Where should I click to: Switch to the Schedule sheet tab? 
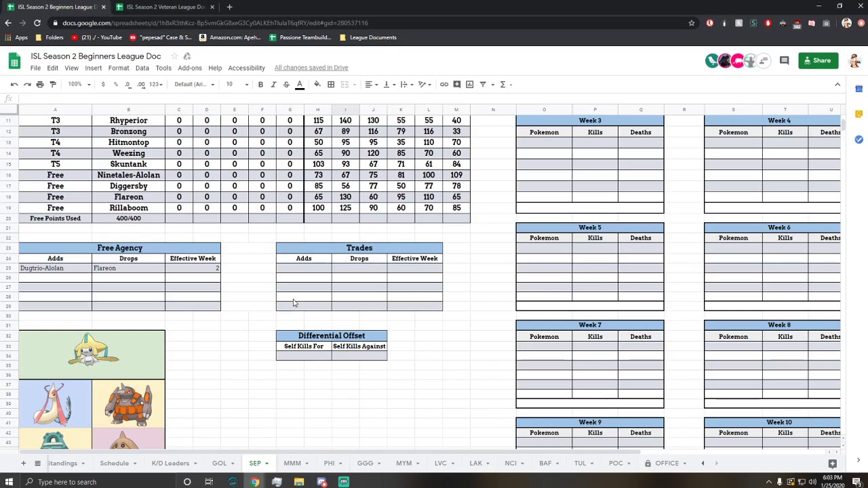(119, 464)
